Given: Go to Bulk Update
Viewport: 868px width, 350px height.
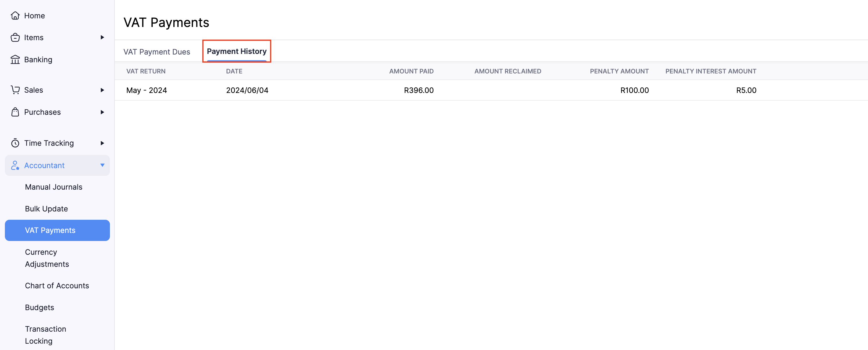Looking at the screenshot, I should [46, 209].
